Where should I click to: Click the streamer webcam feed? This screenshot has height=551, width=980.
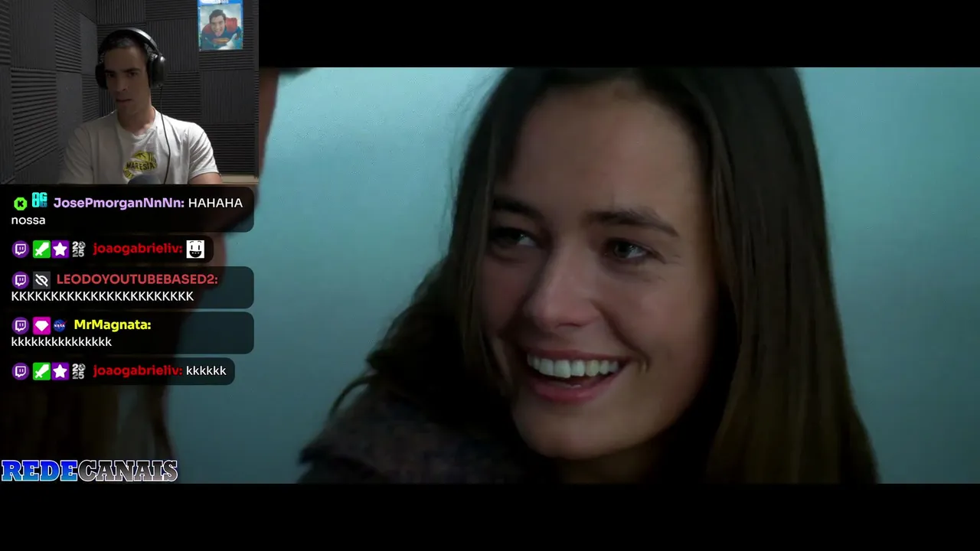(x=129, y=92)
